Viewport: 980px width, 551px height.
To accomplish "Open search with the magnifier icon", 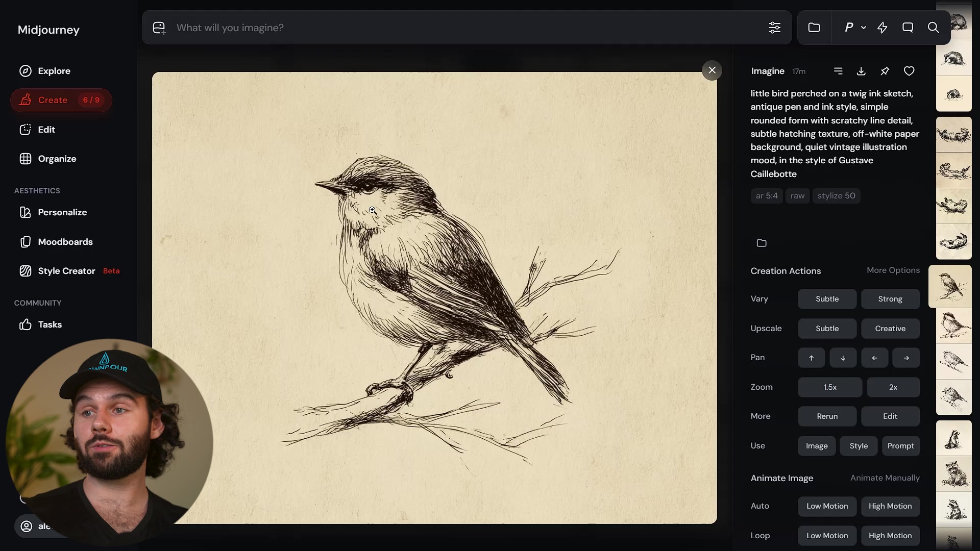I will 934,28.
